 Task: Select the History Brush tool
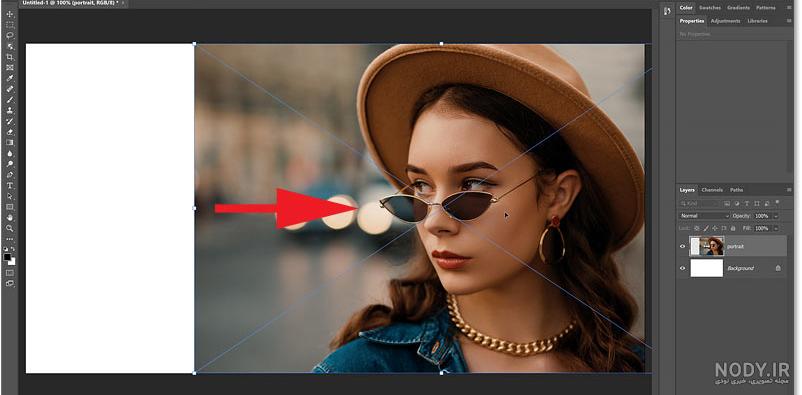click(x=10, y=121)
